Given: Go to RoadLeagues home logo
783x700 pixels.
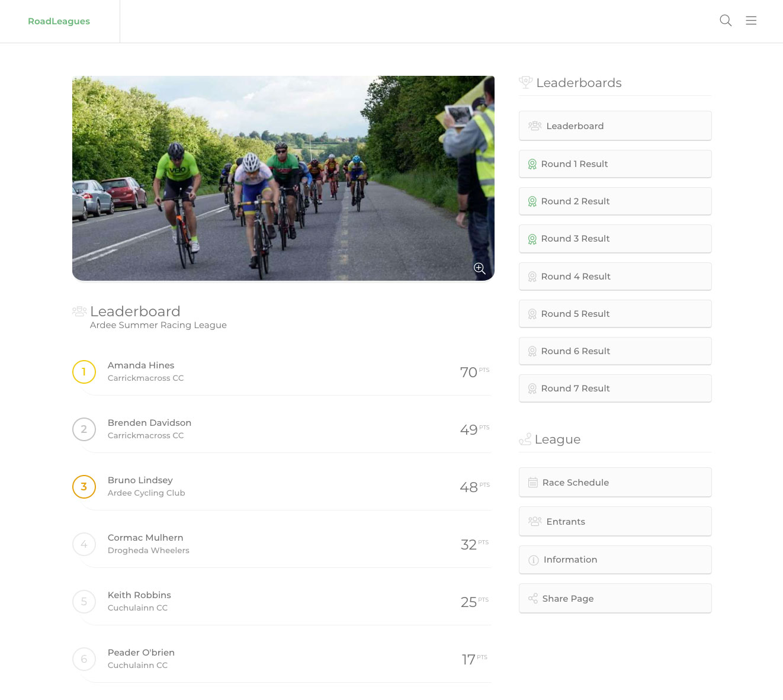Looking at the screenshot, I should click(x=59, y=21).
